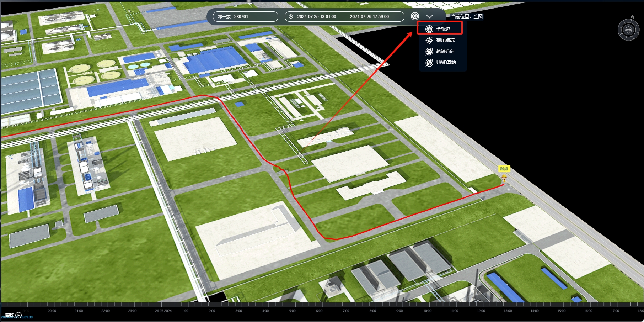Click the 26.07.2024 timeline marker
Viewport: 644px width, 322px height.
click(x=163, y=311)
